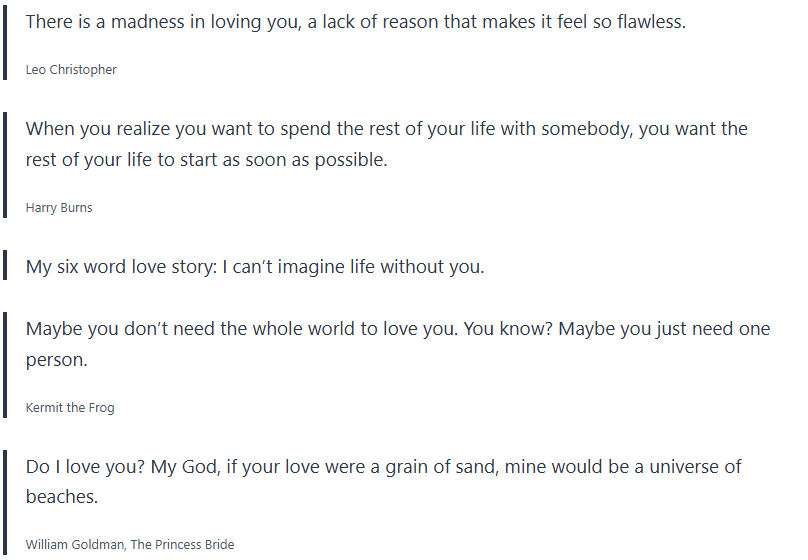The height and width of the screenshot is (560, 808).
Task: Click the vertical bar beside the Kermit quote
Action: (6, 366)
